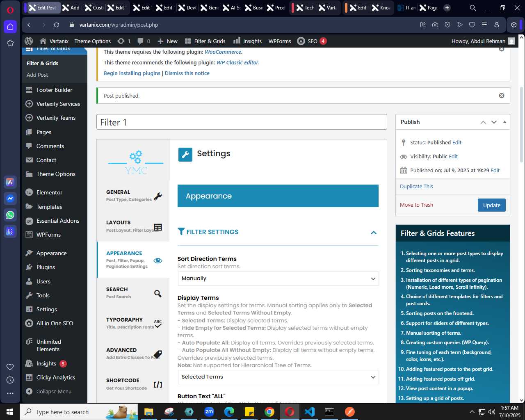Open the ADVANCED settings tab
The height and width of the screenshot is (420, 525).
(133, 354)
